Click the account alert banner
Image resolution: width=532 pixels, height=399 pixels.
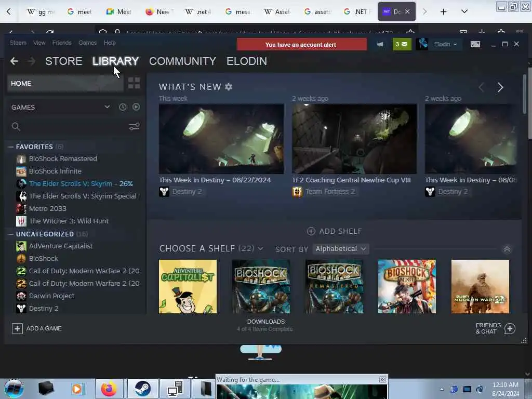302,45
